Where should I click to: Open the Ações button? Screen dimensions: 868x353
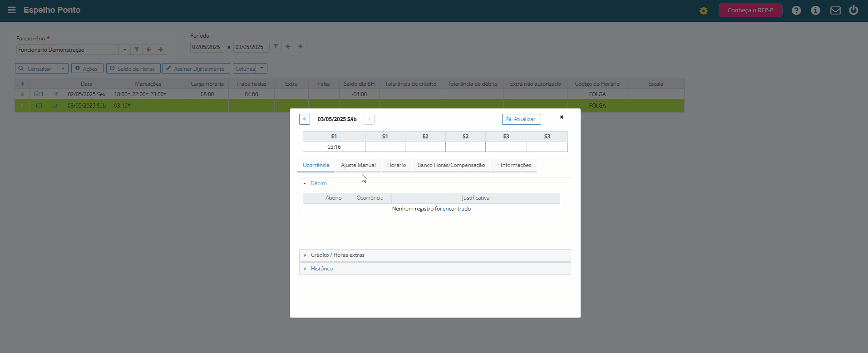[87, 69]
